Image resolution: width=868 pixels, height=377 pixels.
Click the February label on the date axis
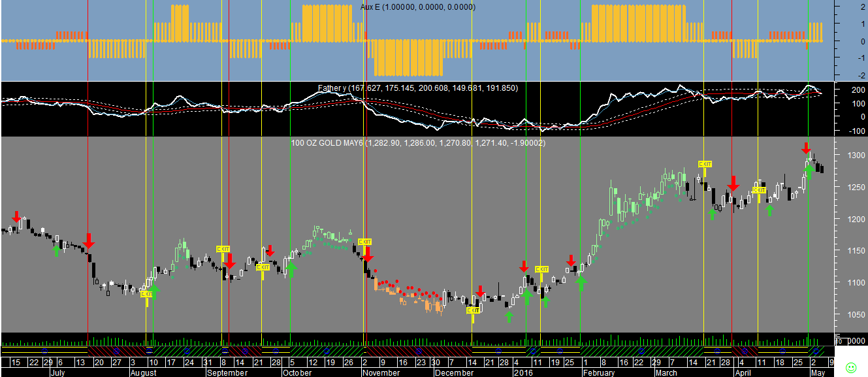pos(599,373)
